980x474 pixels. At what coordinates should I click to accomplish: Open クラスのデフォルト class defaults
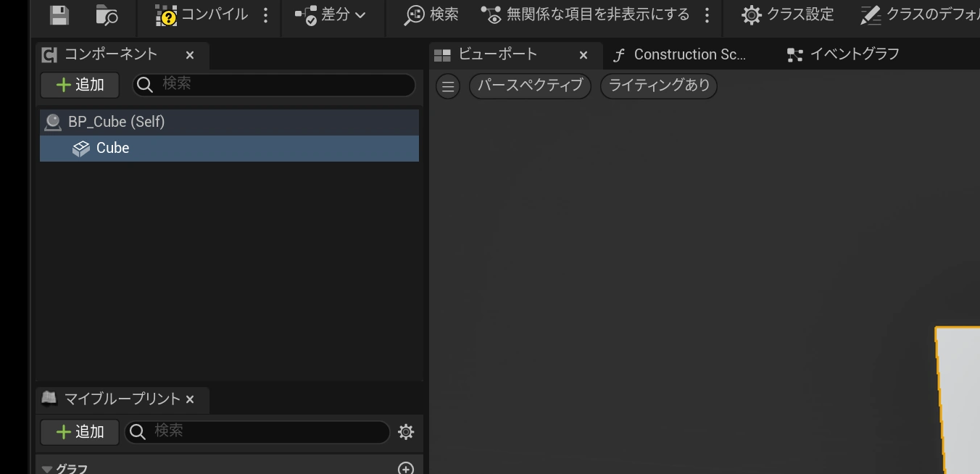[921, 15]
